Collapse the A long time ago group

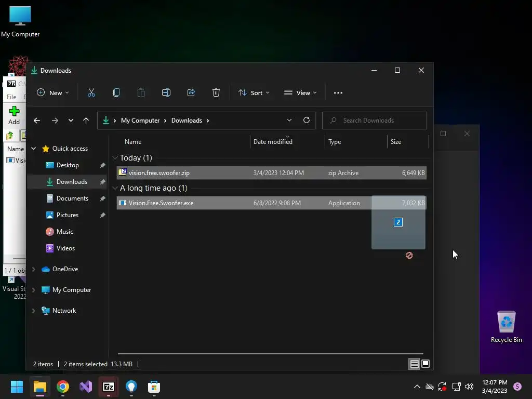coord(115,188)
